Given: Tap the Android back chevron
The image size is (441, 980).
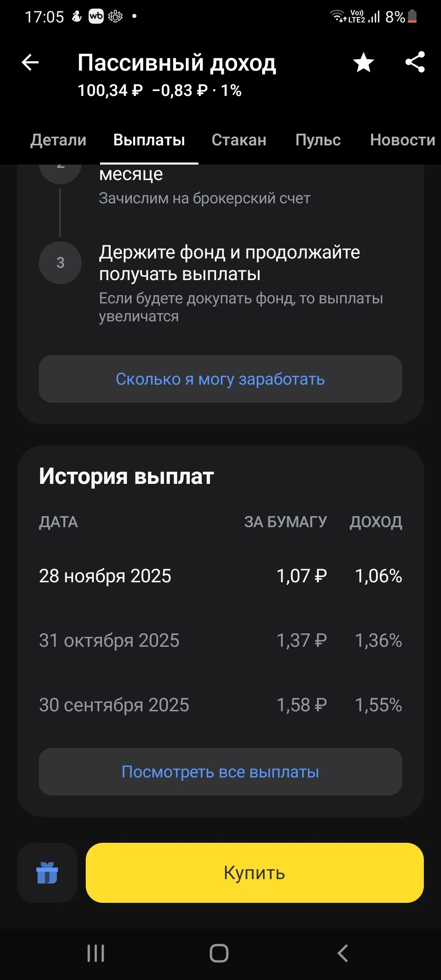Looking at the screenshot, I should pyautogui.click(x=343, y=953).
